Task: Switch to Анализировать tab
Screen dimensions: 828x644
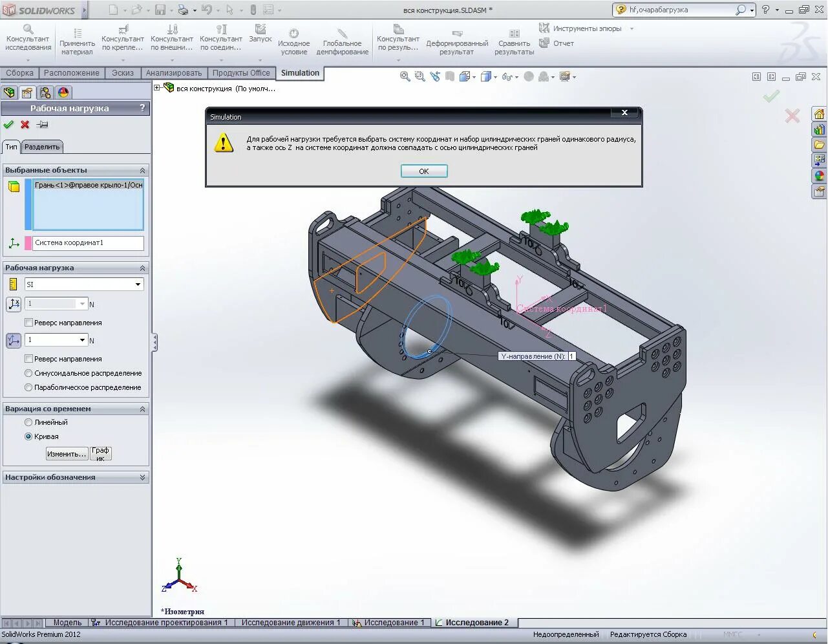Action: 174,73
